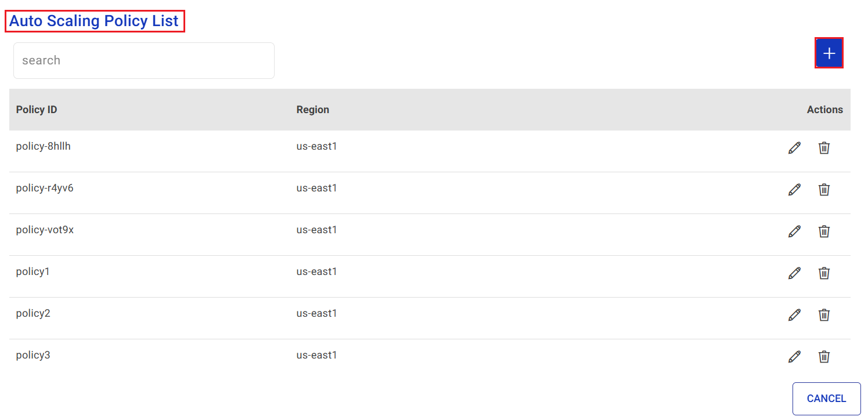Trash the policy2 entry

pyautogui.click(x=824, y=314)
